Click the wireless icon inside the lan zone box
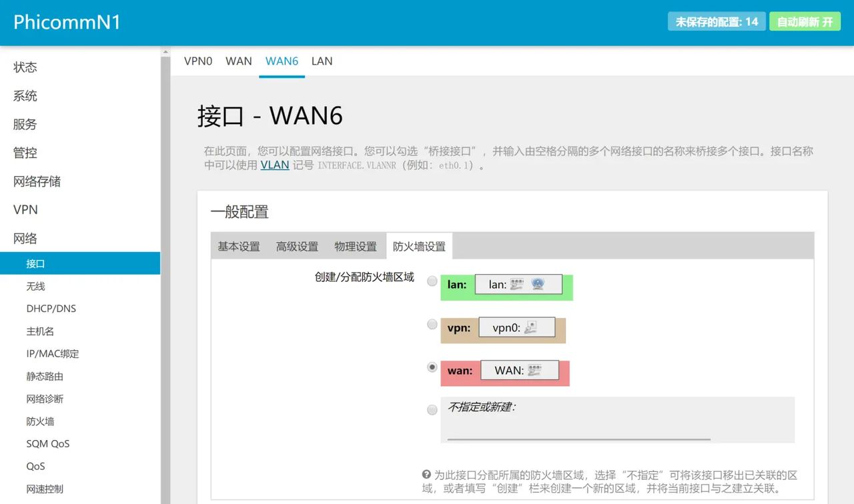Image resolution: width=854 pixels, height=504 pixels. click(x=539, y=285)
